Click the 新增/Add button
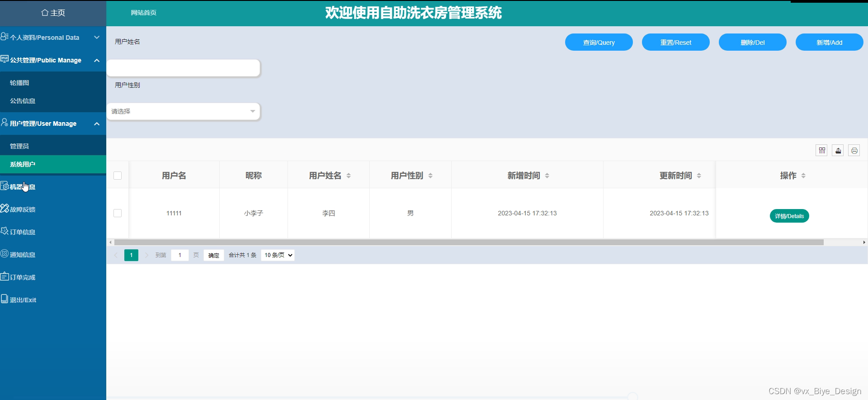This screenshot has width=868, height=400. click(x=830, y=42)
